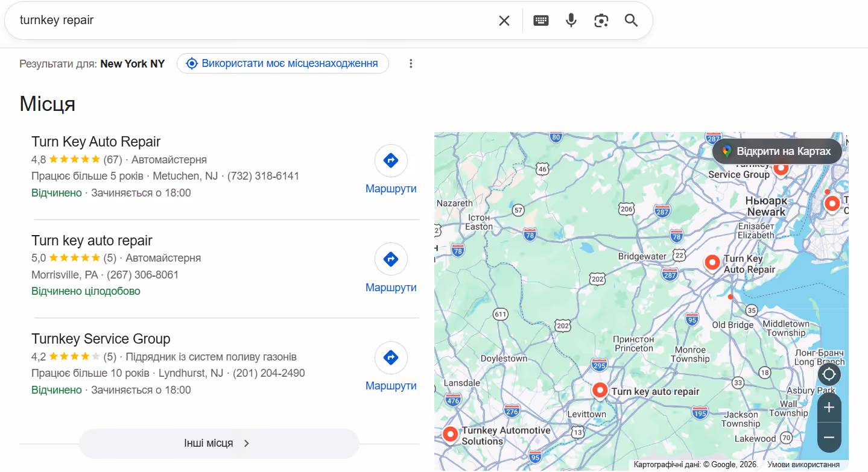Zoom in the map with plus button
868x472 pixels.
coord(829,407)
